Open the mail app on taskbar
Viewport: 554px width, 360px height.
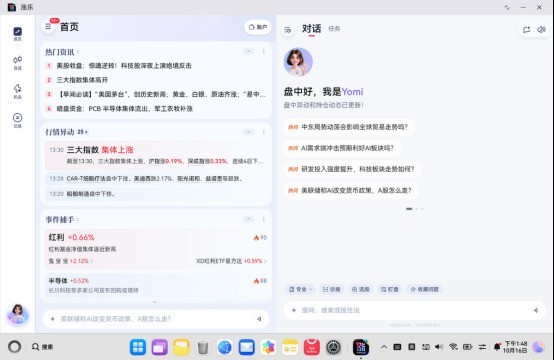click(x=247, y=347)
